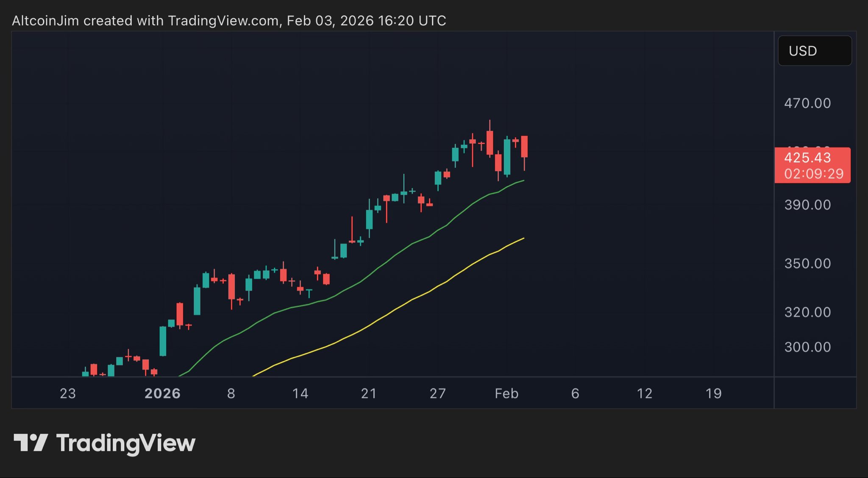Image resolution: width=868 pixels, height=478 pixels.
Task: Click the 23 date label on the time axis
Action: click(x=68, y=393)
